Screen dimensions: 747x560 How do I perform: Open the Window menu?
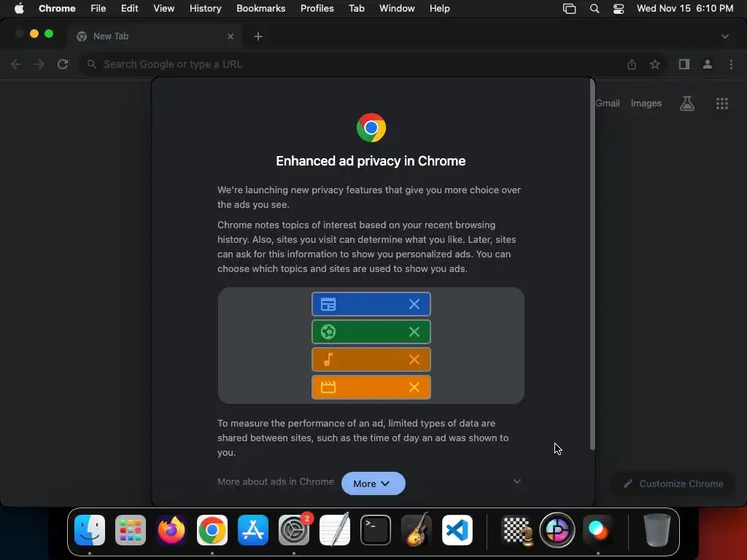coord(397,8)
